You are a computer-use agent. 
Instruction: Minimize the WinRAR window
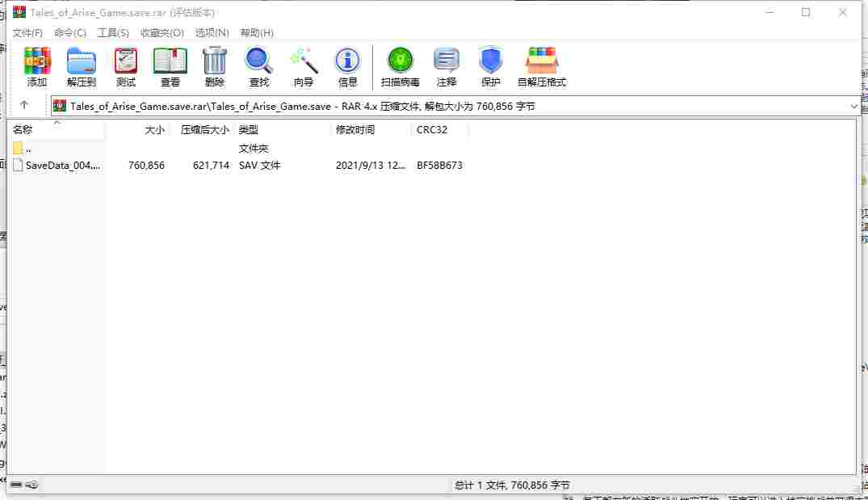(769, 11)
